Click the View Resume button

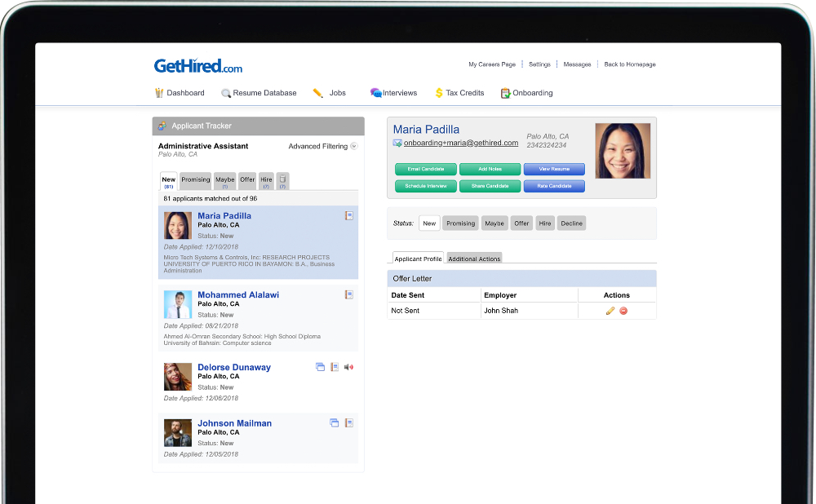(x=554, y=169)
